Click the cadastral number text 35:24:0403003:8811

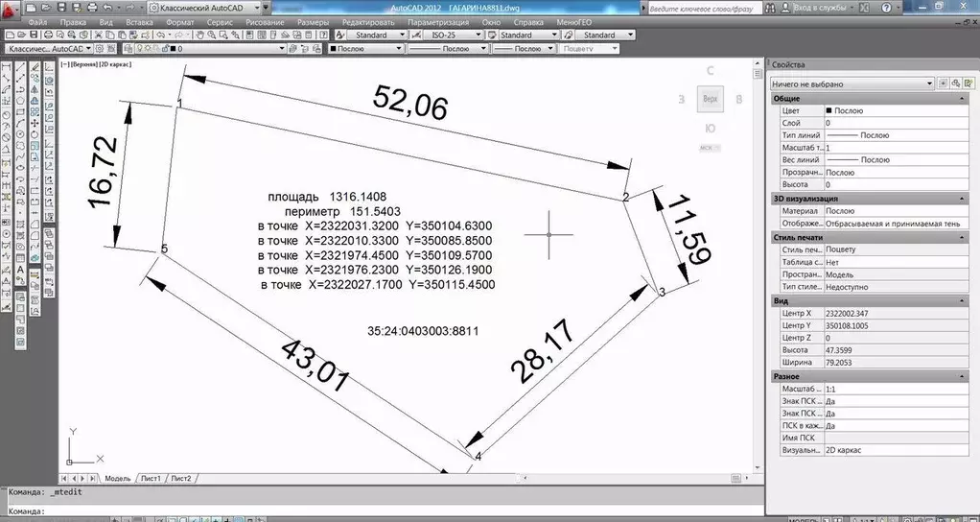click(423, 331)
